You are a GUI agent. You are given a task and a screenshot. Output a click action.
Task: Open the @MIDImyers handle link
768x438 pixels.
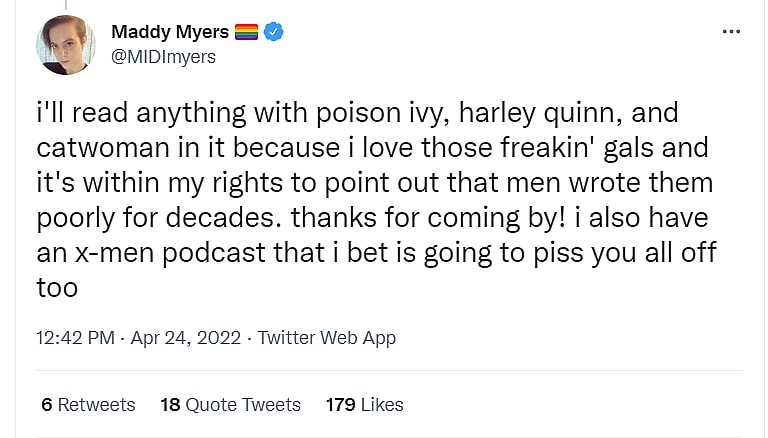click(x=163, y=57)
